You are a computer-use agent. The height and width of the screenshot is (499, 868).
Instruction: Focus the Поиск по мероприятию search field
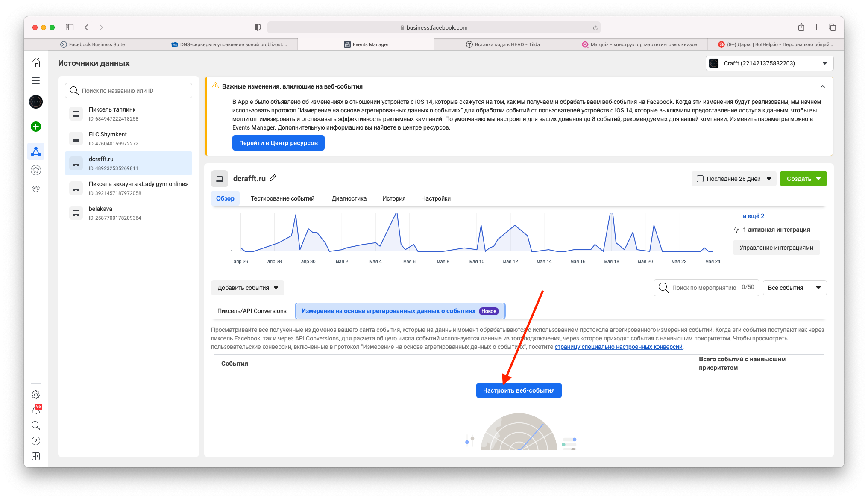point(706,288)
